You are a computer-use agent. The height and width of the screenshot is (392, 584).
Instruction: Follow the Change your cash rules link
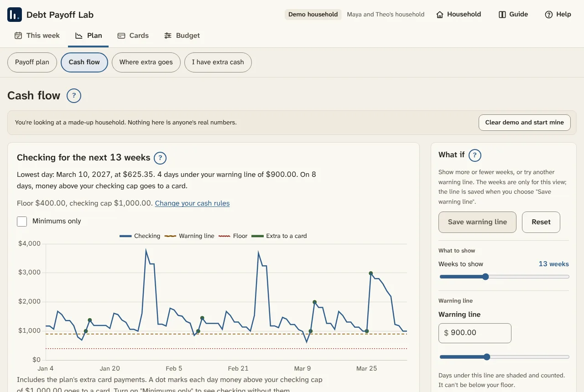(x=193, y=203)
